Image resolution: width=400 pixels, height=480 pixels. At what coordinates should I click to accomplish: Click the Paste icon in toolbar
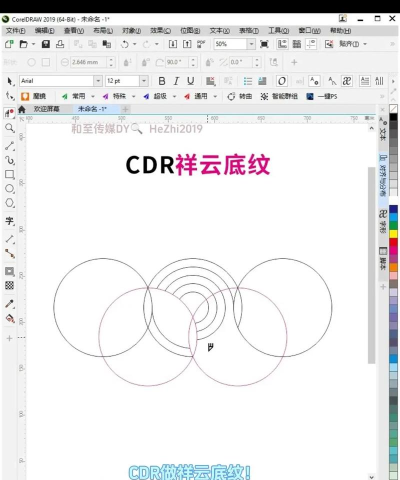tap(107, 44)
